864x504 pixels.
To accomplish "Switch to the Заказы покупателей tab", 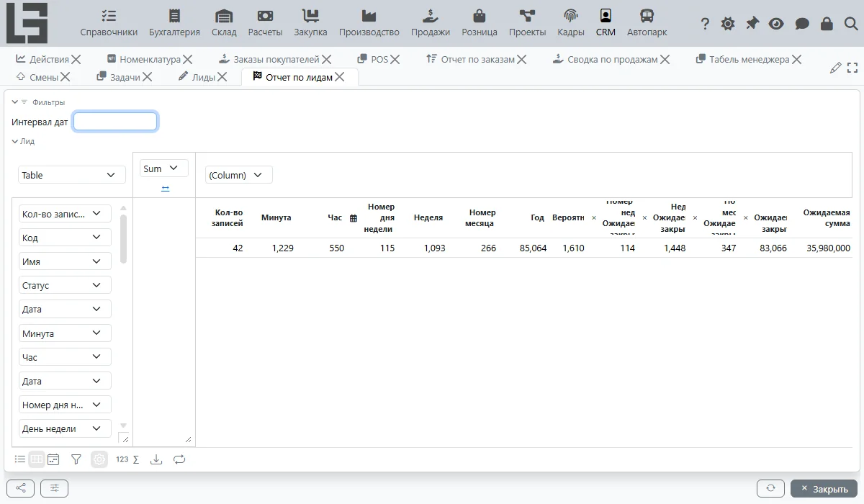I will (276, 59).
